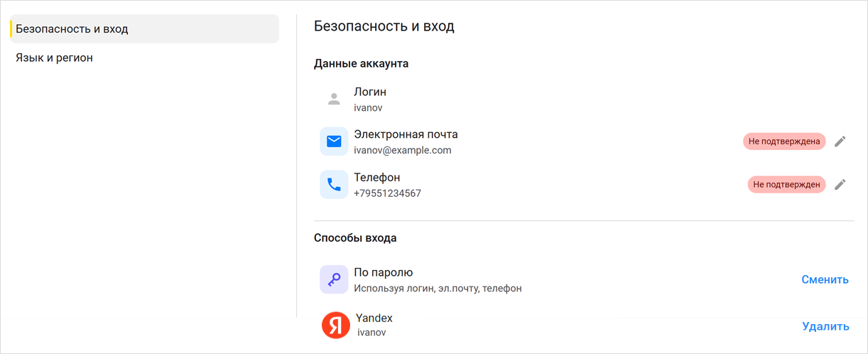Click the По паролю label
The height and width of the screenshot is (354, 868).
pos(384,272)
